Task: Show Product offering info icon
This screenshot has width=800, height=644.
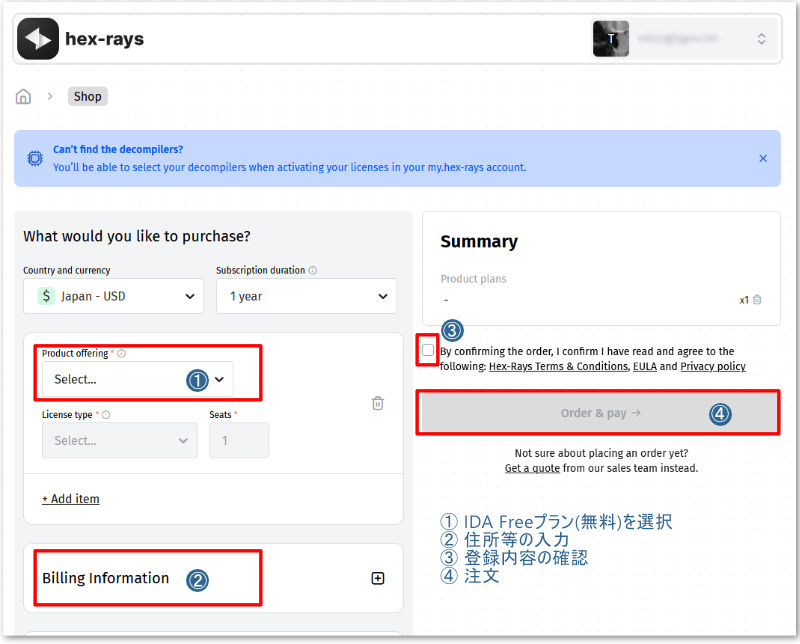Action: pos(121,353)
